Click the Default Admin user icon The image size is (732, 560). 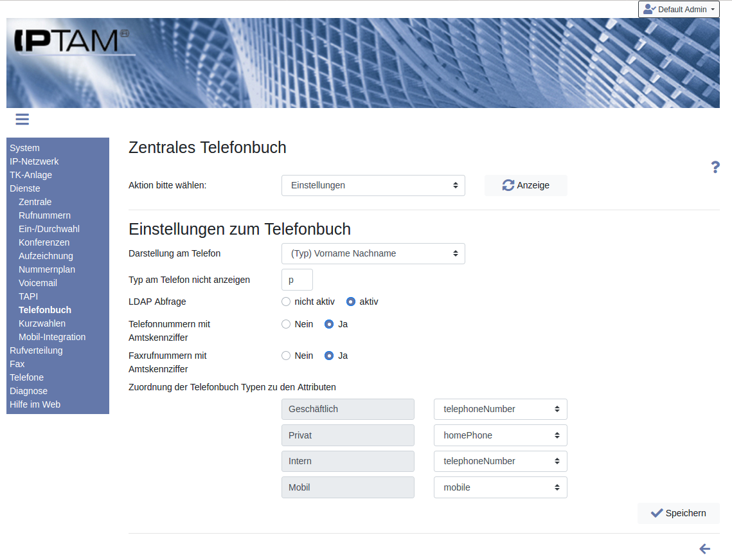649,10
